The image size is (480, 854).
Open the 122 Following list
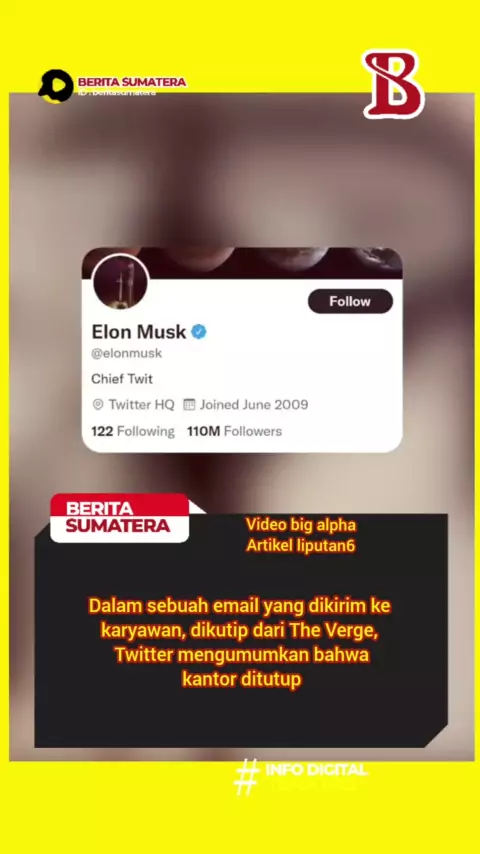133,431
